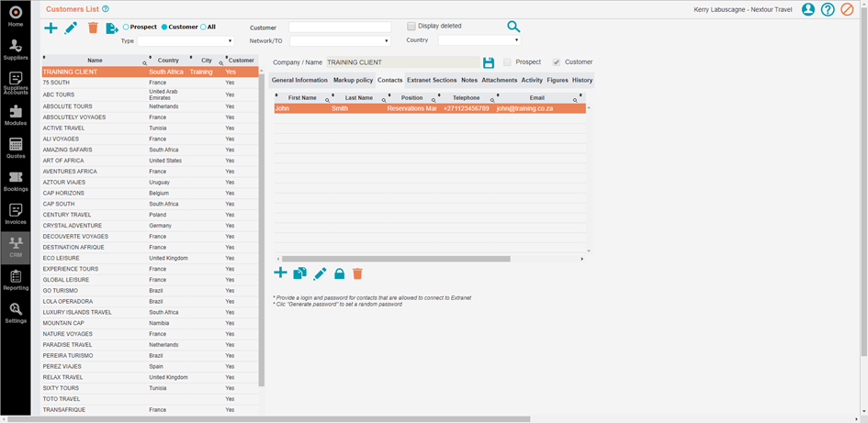Duplicate the selected contact
The width and height of the screenshot is (868, 423).
pyautogui.click(x=300, y=273)
